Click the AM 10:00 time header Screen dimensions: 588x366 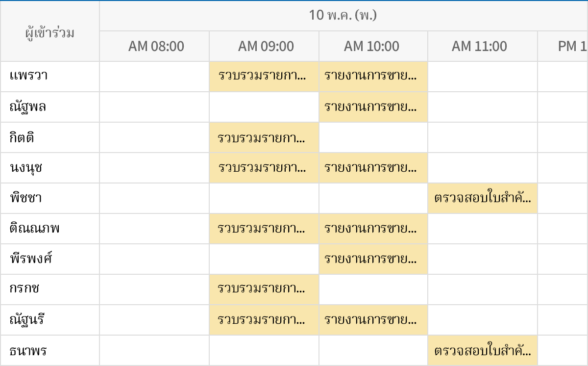(x=371, y=47)
